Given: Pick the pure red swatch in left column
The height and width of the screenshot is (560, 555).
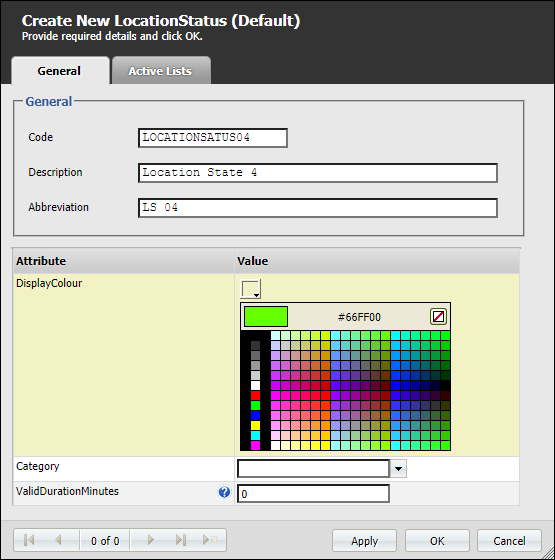Looking at the screenshot, I should pyautogui.click(x=255, y=396).
